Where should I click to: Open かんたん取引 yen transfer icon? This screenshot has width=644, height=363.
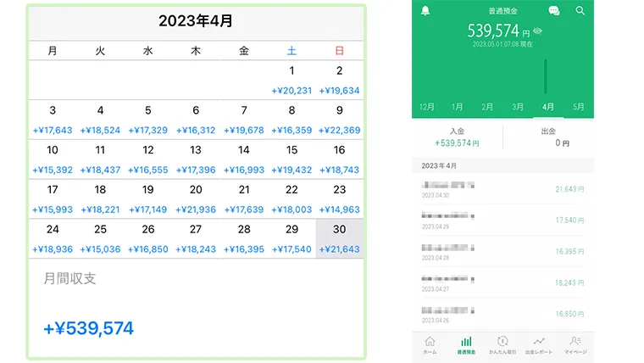coord(502,344)
